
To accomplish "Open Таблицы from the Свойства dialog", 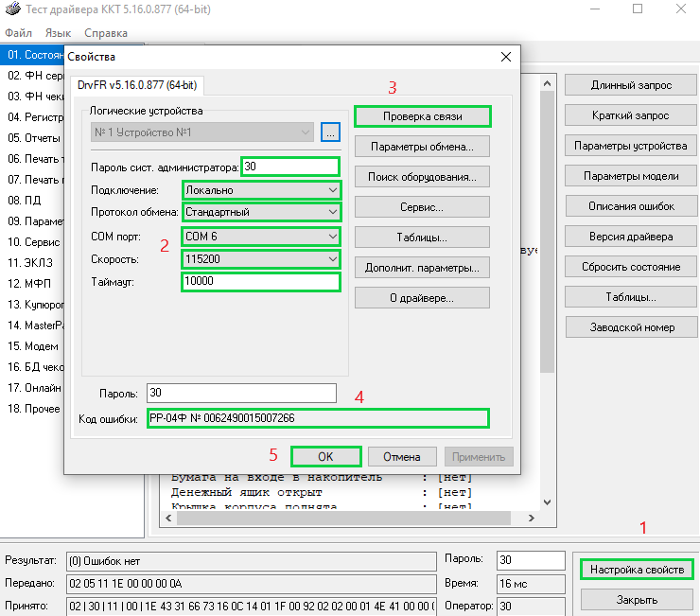I will point(422,238).
